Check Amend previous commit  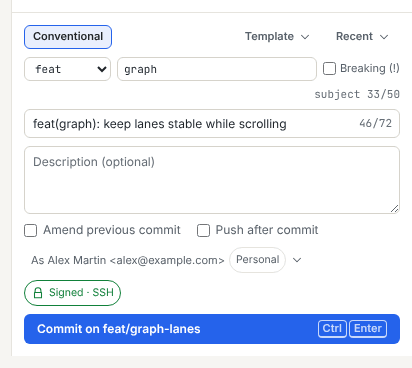31,230
